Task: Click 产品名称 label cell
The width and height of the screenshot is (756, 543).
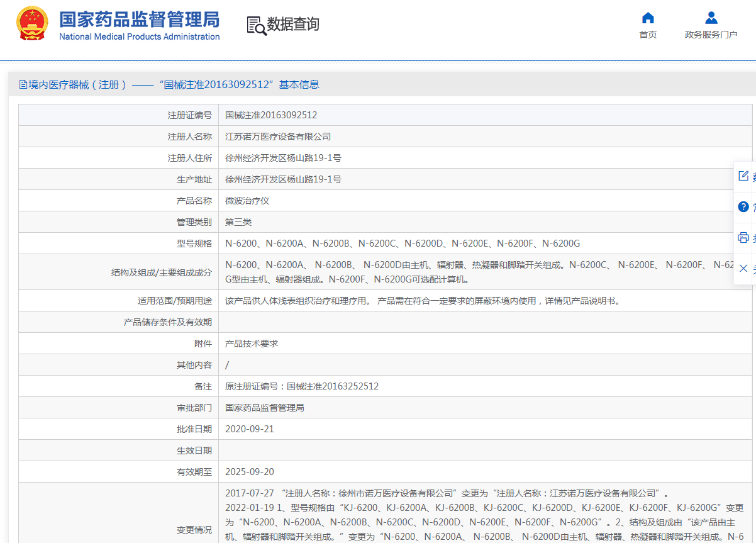Action: 118,201
